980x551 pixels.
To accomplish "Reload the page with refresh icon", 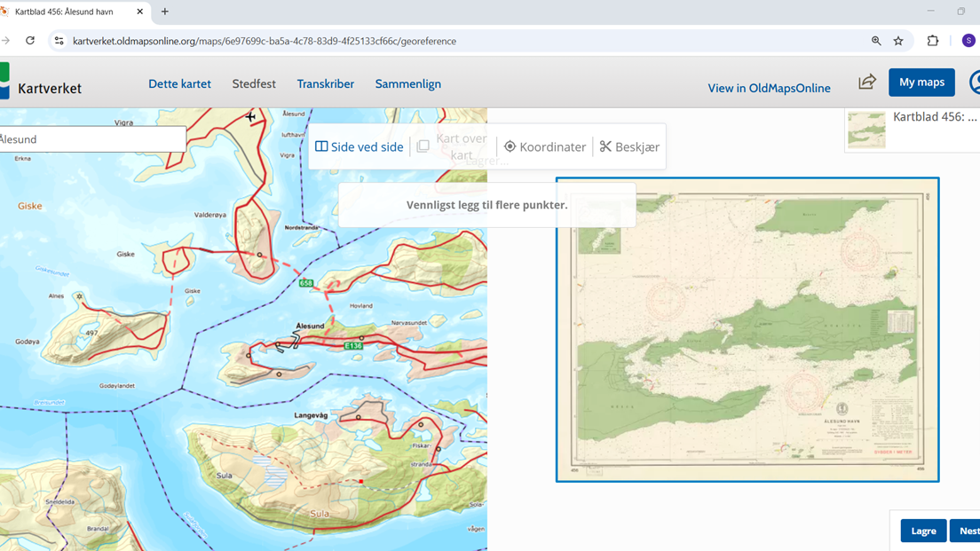I will pos(30,41).
